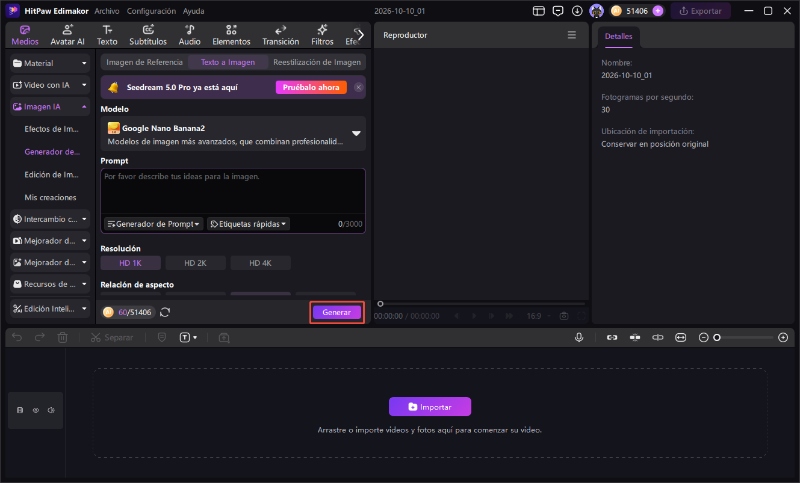Image resolution: width=800 pixels, height=483 pixels.
Task: Open the Generador de Prompt dropdown
Action: pyautogui.click(x=154, y=224)
